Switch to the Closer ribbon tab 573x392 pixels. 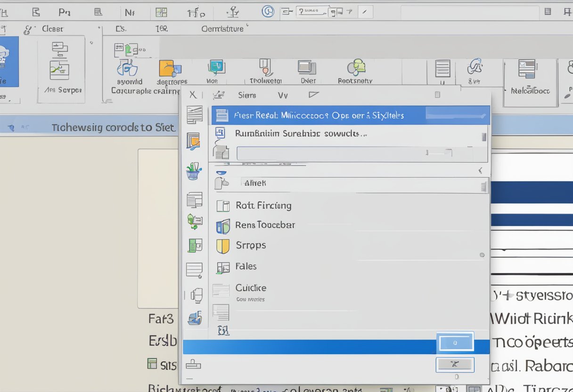52,28
